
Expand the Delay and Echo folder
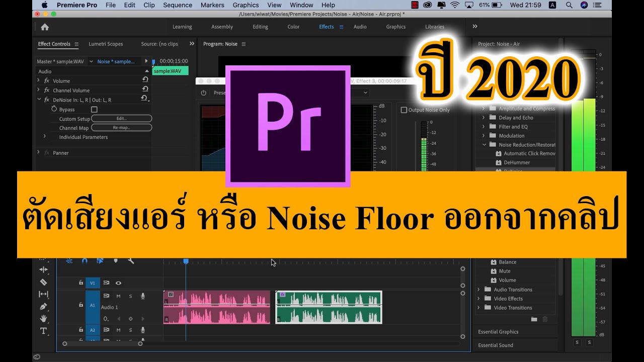(x=484, y=118)
